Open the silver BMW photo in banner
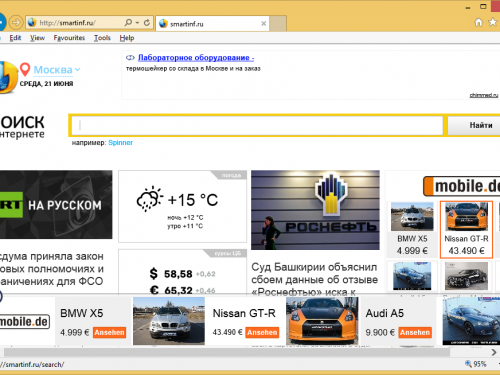This screenshot has height=375, width=500. pos(169,321)
